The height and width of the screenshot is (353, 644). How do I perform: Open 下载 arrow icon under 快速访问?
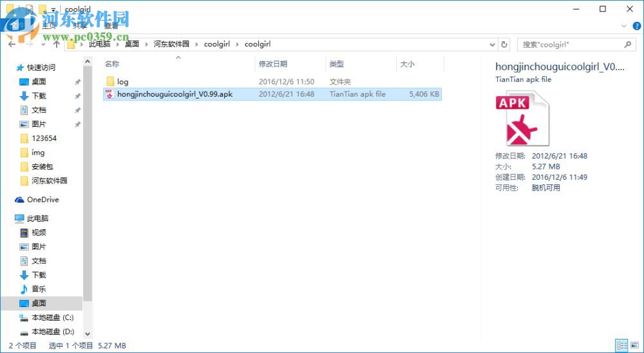(x=24, y=96)
